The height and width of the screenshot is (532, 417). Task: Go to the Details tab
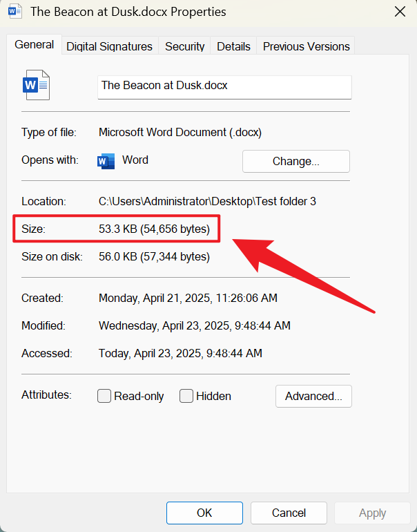(233, 46)
